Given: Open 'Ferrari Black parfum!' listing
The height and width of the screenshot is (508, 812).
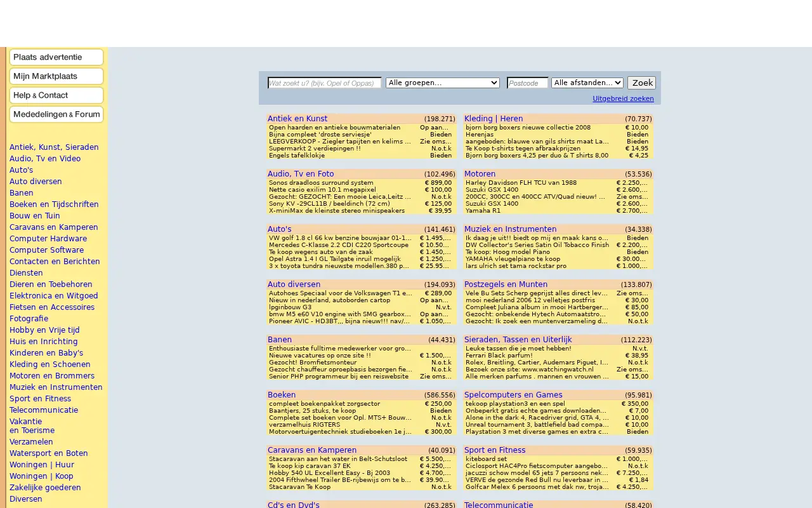Looking at the screenshot, I should (x=499, y=356).
